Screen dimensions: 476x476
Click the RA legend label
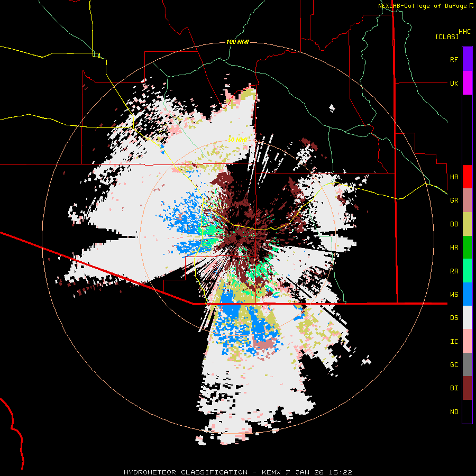(x=454, y=271)
